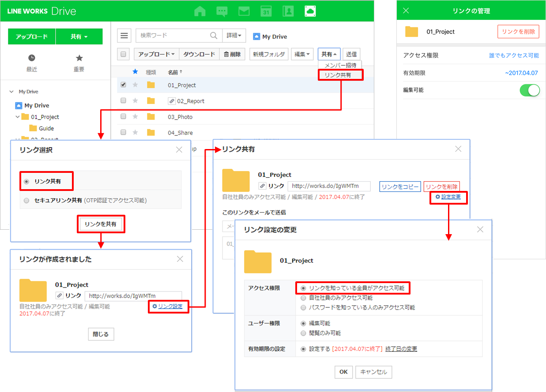The height and width of the screenshot is (392, 546).
Task: Toggle the 編集可能 switch off
Action: pos(530,90)
